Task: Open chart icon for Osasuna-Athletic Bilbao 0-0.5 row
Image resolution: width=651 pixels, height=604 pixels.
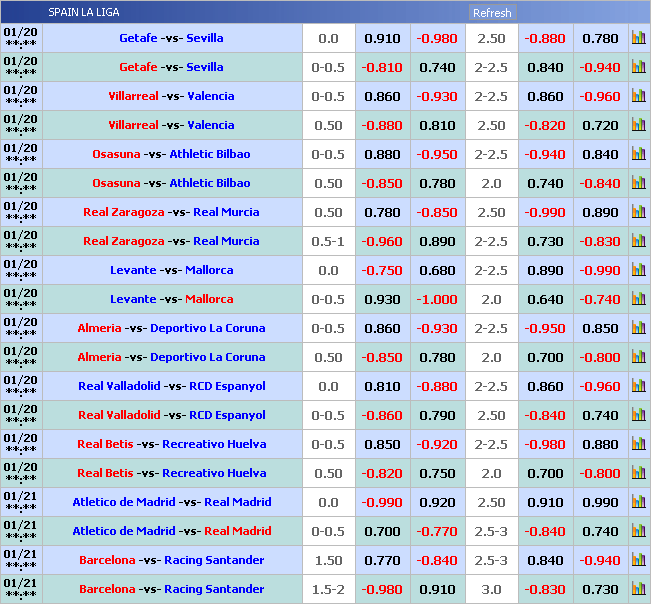Action: (638, 155)
